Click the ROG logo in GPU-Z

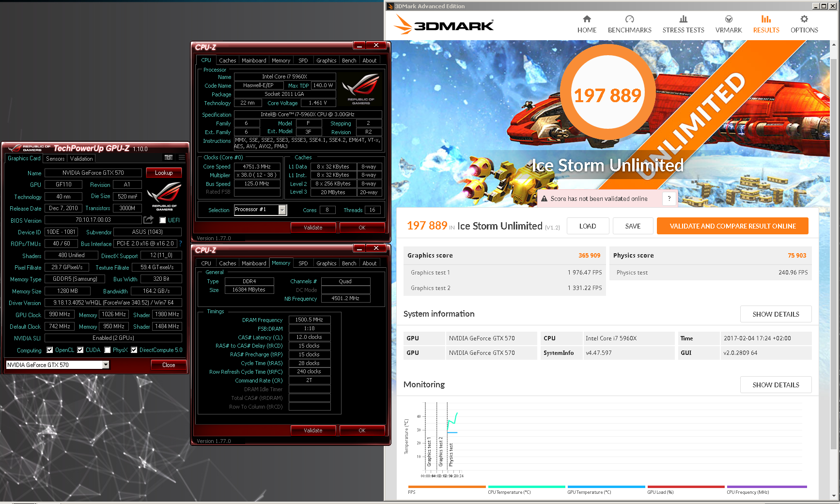click(164, 196)
